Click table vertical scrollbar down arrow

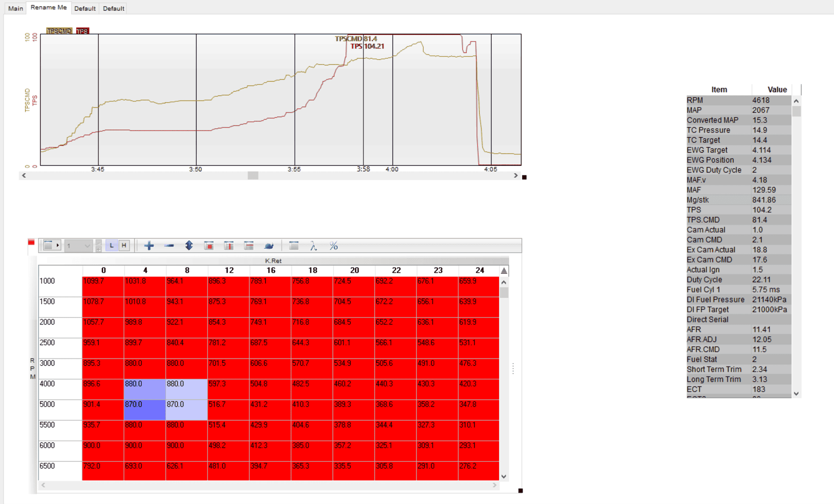pyautogui.click(x=504, y=476)
